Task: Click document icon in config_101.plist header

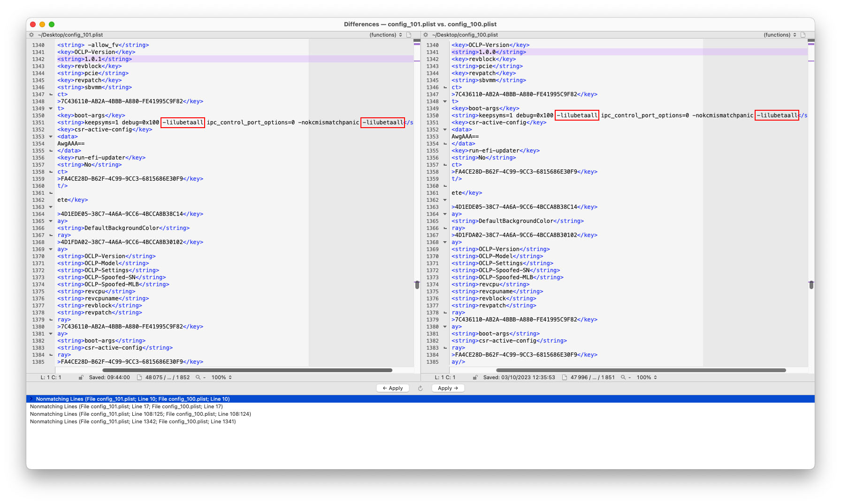Action: [409, 35]
